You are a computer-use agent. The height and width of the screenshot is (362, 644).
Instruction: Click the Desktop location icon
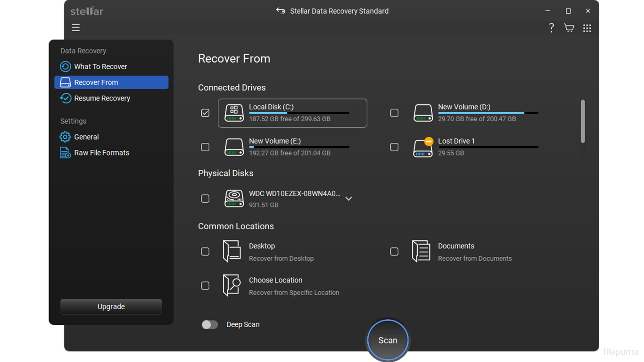point(231,251)
